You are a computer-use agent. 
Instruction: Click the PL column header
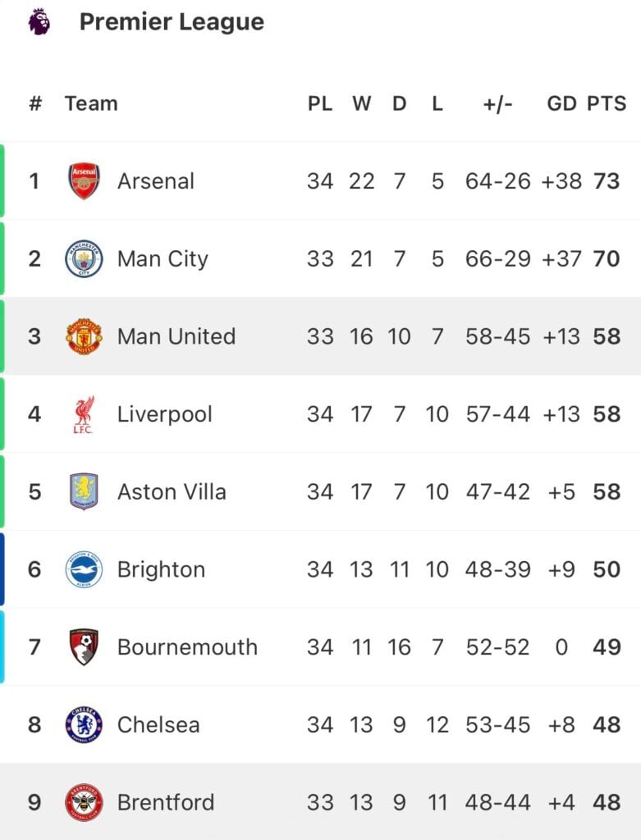320,103
